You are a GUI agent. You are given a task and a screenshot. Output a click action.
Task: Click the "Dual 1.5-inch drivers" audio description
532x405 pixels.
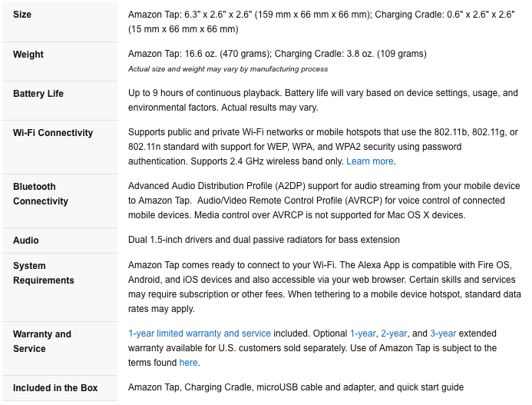[263, 240]
